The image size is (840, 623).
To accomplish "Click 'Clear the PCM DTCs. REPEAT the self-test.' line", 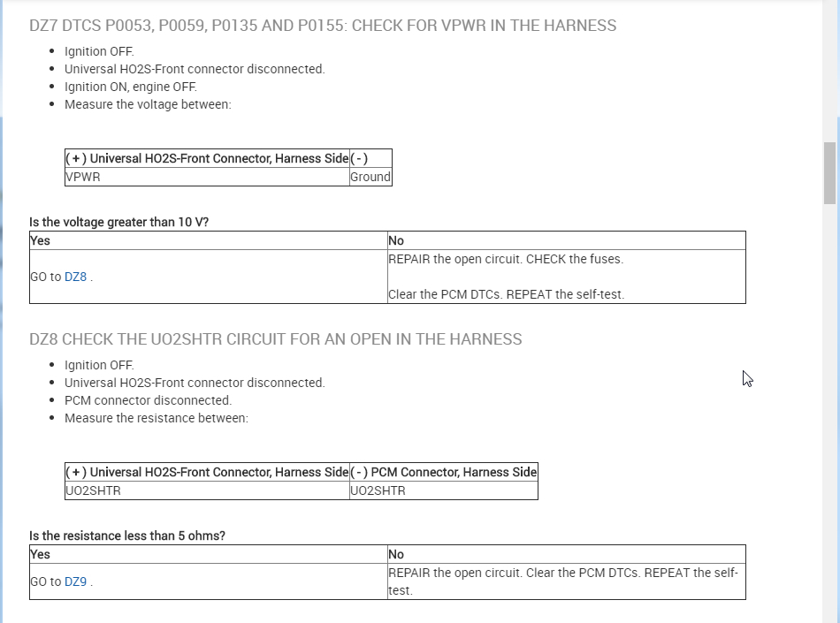I will coord(506,294).
